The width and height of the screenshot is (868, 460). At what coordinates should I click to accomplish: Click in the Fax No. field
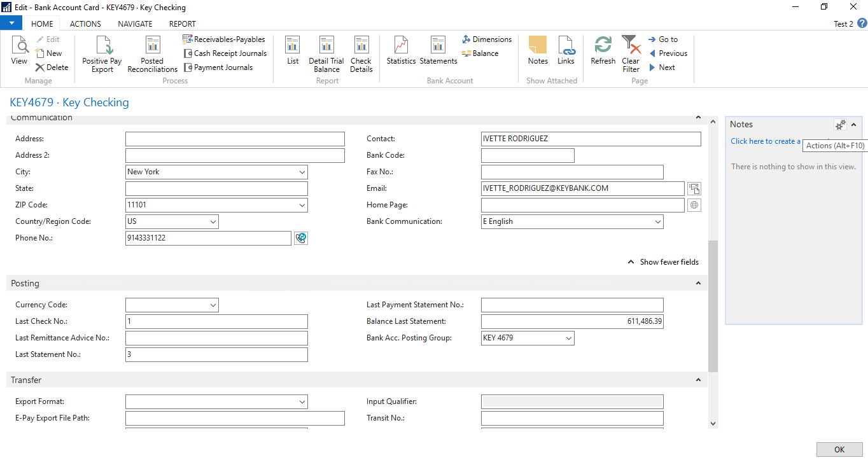572,172
